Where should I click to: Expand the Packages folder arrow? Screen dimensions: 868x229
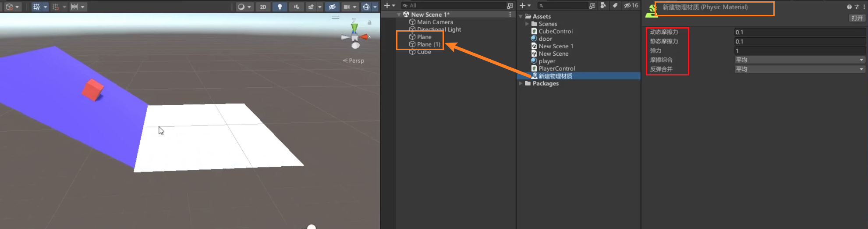[x=521, y=83]
